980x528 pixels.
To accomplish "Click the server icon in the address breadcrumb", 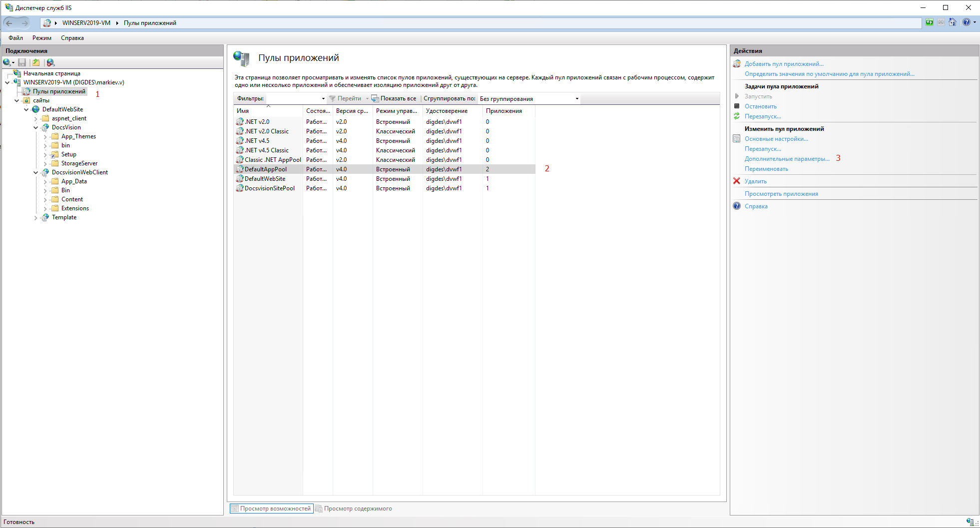I will (x=47, y=23).
